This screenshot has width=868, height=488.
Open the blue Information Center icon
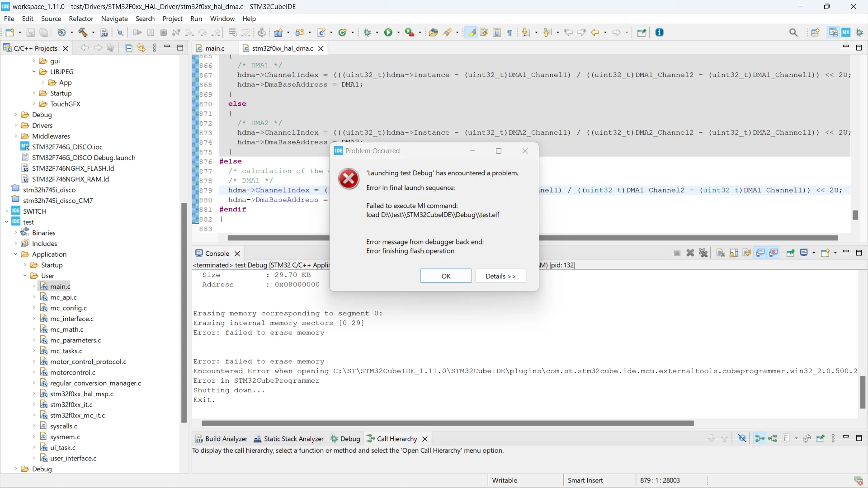[x=660, y=33]
